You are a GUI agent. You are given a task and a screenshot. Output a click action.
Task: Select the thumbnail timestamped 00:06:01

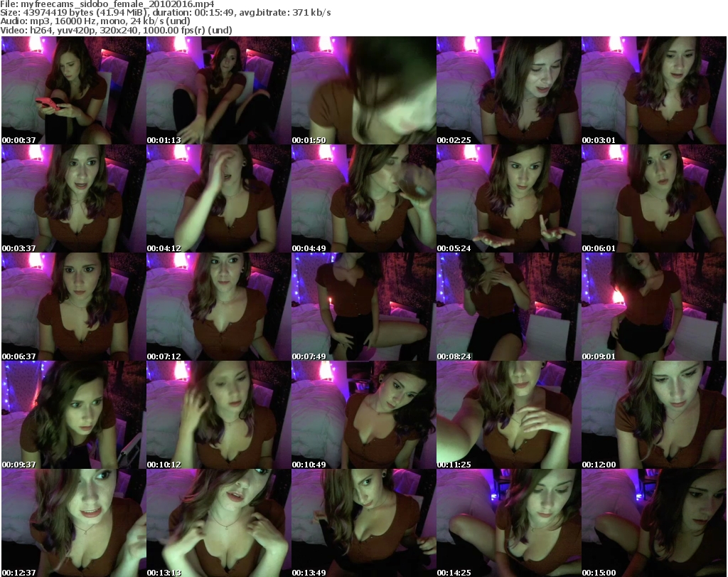tap(654, 198)
